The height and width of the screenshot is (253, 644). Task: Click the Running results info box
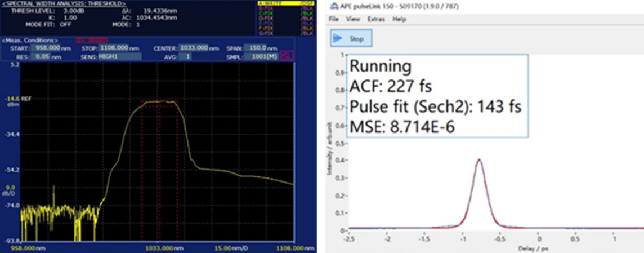(438, 96)
